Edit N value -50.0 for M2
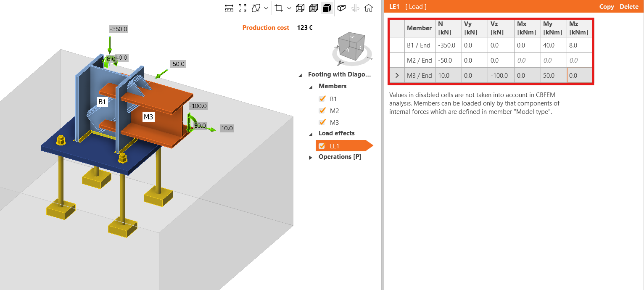 pyautogui.click(x=448, y=60)
